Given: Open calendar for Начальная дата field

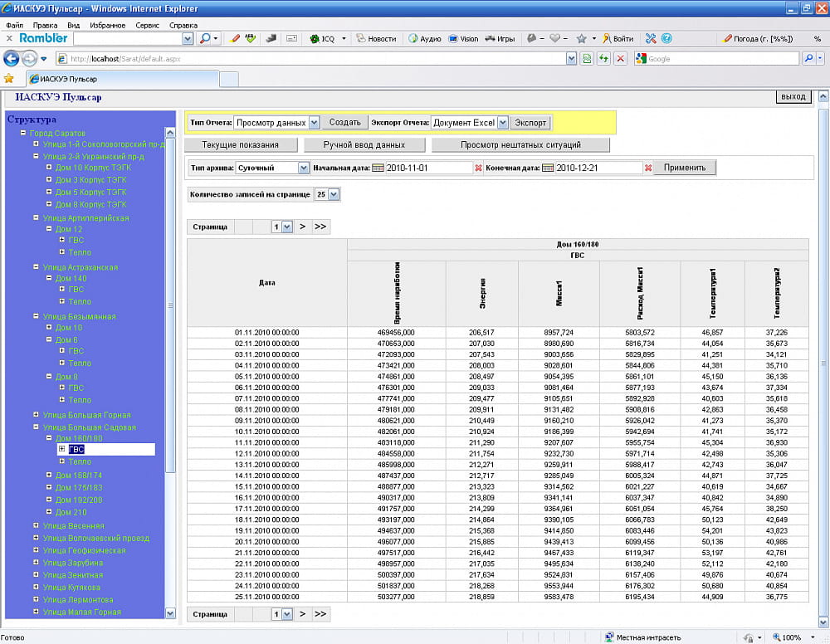Looking at the screenshot, I should pyautogui.click(x=378, y=168).
